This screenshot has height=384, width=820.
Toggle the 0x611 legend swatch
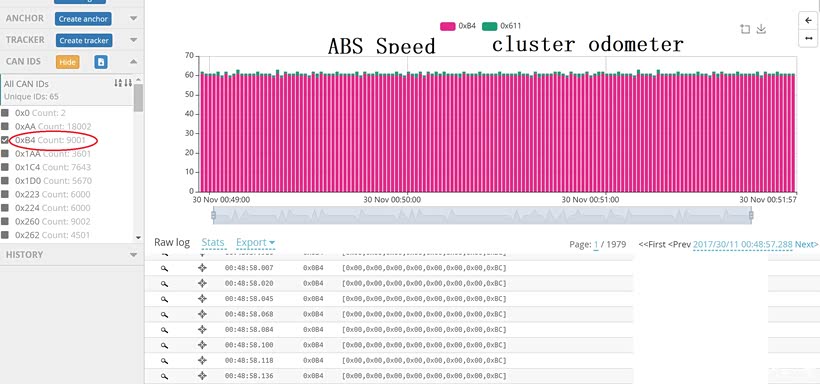489,26
